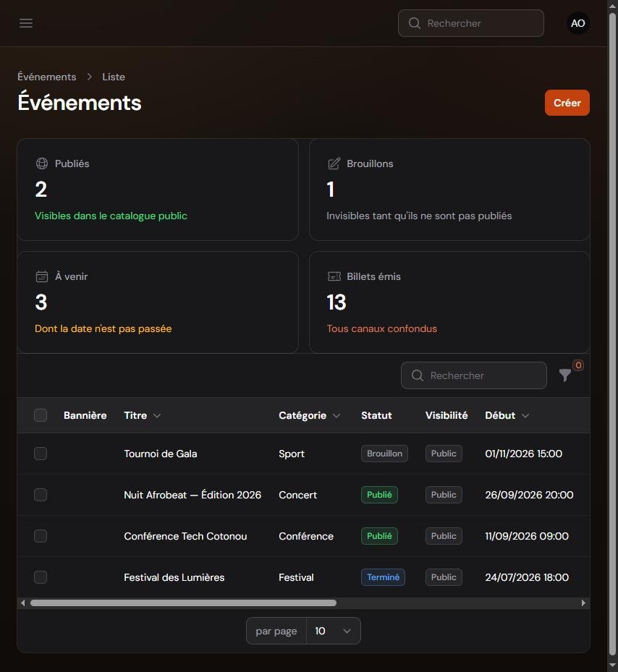
Task: Toggle the select-all rows checkbox
Action: 41,415
